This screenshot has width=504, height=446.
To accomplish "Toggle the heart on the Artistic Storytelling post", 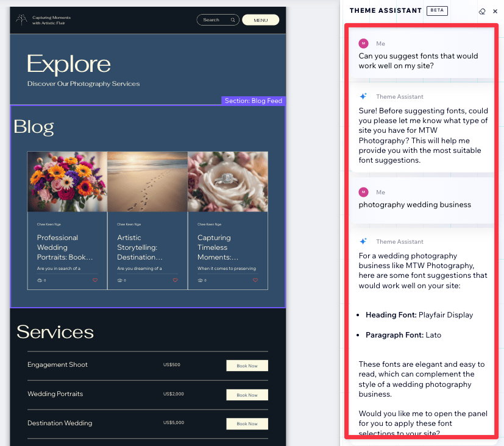I will point(175,280).
